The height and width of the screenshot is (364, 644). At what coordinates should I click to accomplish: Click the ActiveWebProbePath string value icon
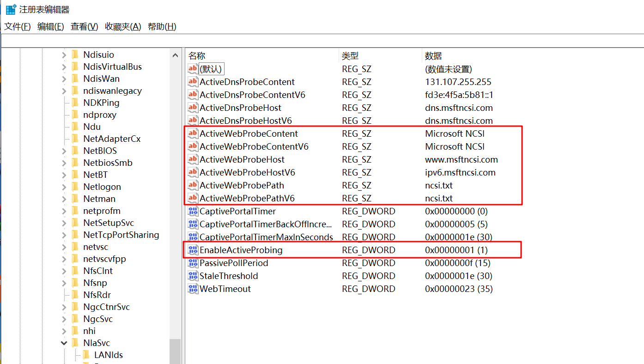[193, 186]
